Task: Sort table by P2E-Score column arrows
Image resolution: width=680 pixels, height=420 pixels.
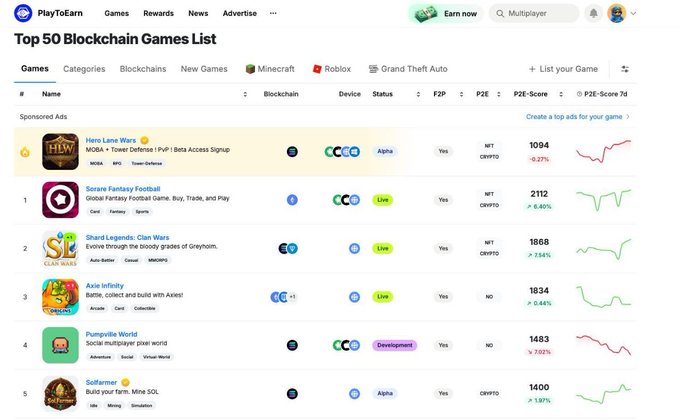Action: [x=561, y=94]
